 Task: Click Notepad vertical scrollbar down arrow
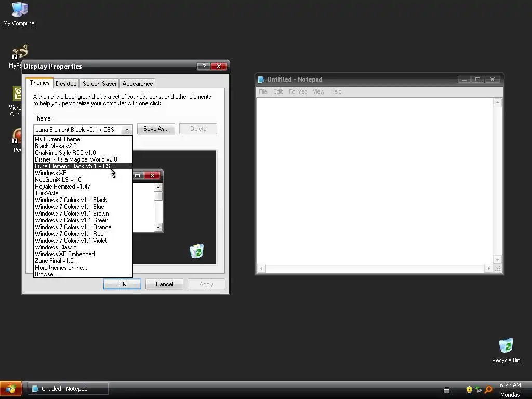(497, 260)
